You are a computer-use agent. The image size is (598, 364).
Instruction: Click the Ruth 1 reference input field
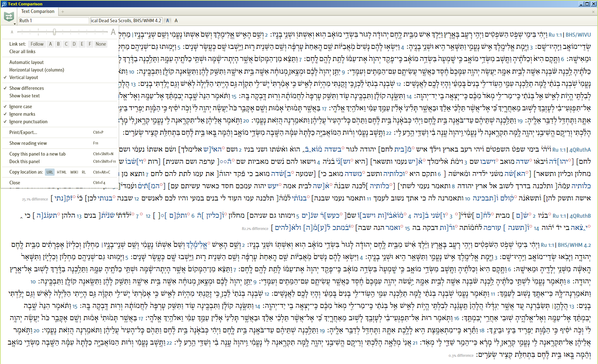point(53,20)
